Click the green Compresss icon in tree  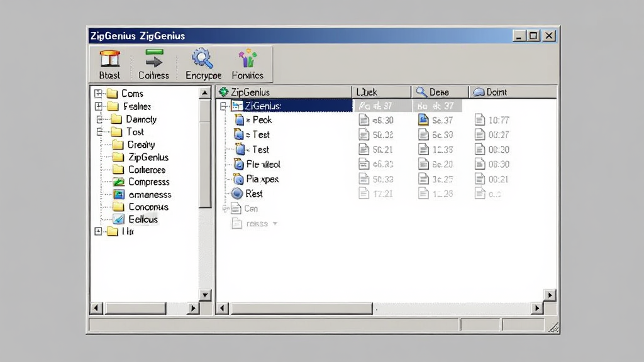(x=119, y=182)
